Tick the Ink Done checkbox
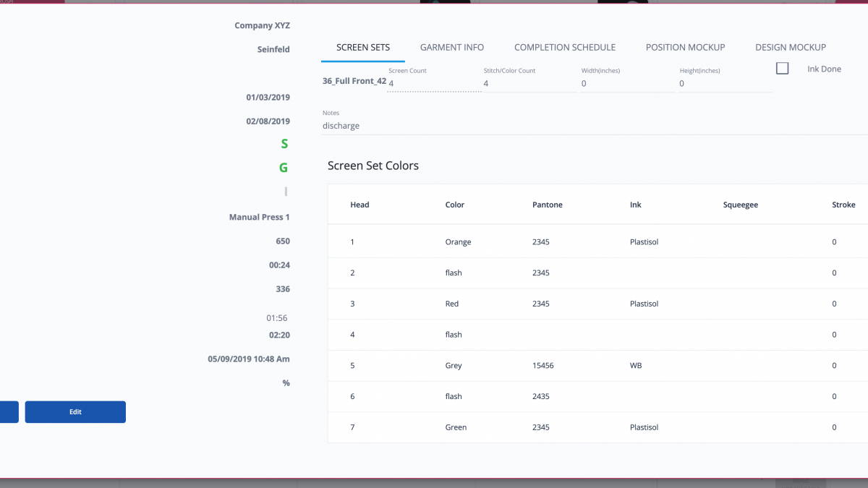Viewport: 868px width, 488px height. 782,69
